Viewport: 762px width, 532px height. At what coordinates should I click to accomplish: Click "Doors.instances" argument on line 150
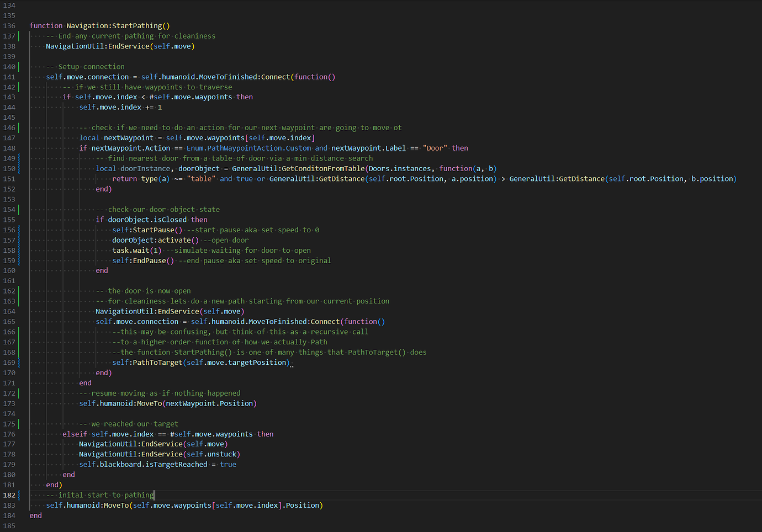[x=400, y=168]
